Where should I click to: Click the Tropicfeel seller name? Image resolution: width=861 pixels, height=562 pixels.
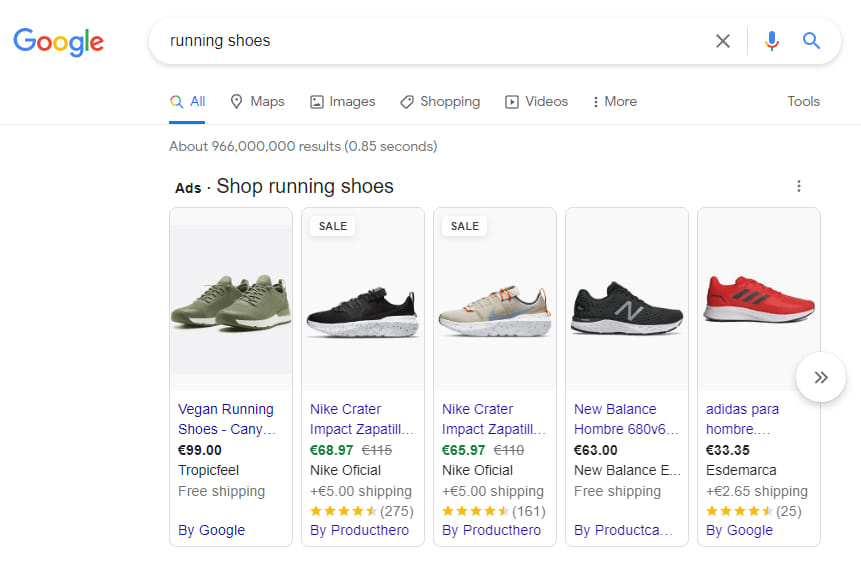(x=208, y=470)
